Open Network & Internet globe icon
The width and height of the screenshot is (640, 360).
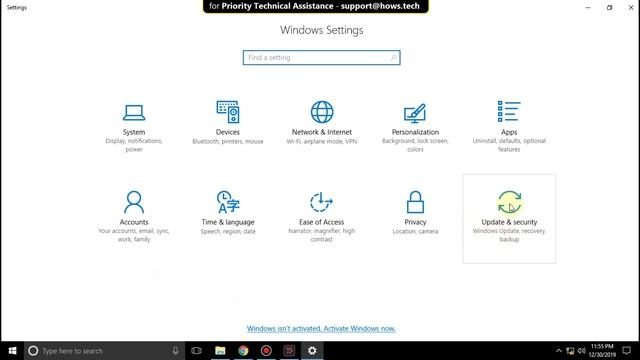(x=322, y=112)
